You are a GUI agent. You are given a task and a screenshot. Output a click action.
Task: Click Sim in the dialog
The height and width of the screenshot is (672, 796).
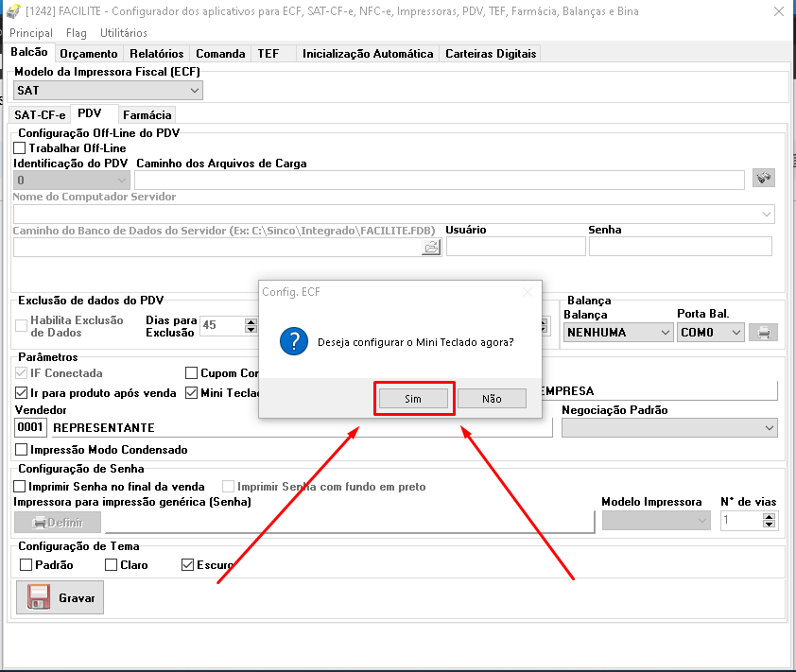[413, 399]
